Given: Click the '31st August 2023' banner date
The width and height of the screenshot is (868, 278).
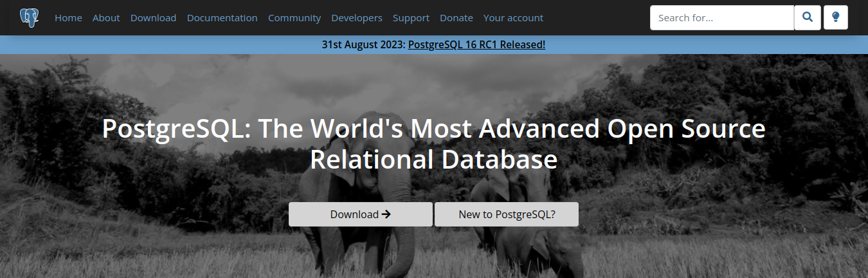Looking at the screenshot, I should 363,44.
